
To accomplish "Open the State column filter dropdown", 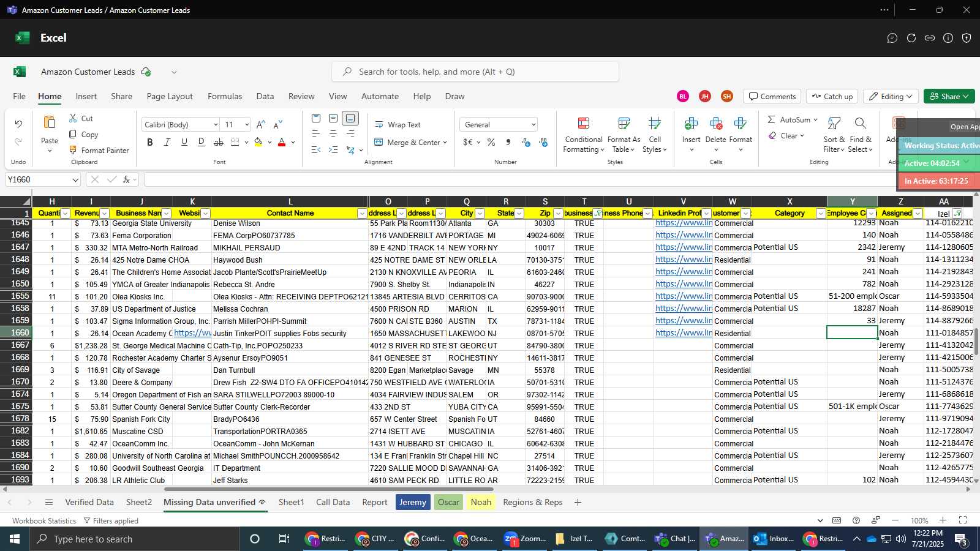I will (x=519, y=214).
